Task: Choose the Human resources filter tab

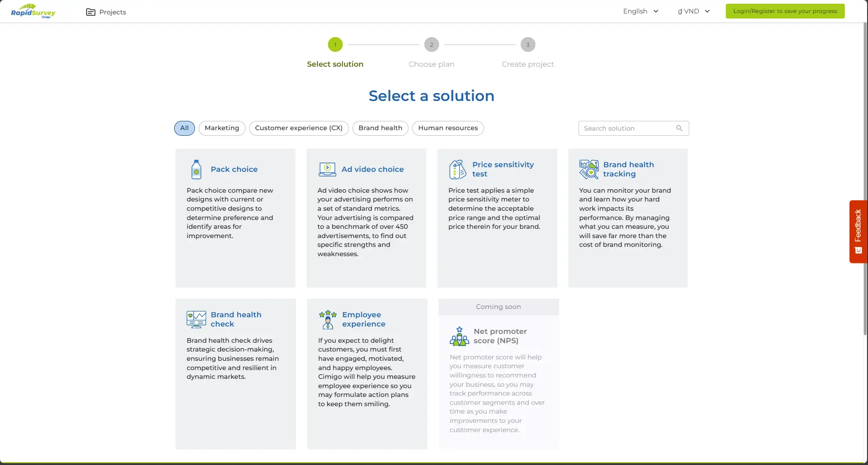Action: tap(448, 128)
